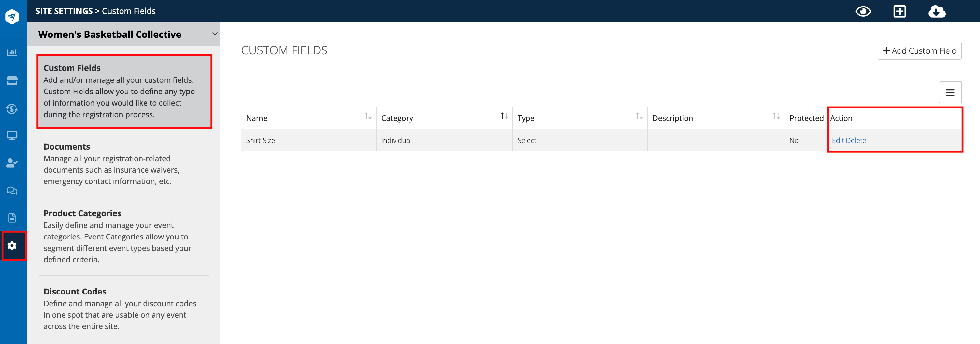Edit the Shirt Size custom field
This screenshot has width=980, height=344.
point(837,141)
